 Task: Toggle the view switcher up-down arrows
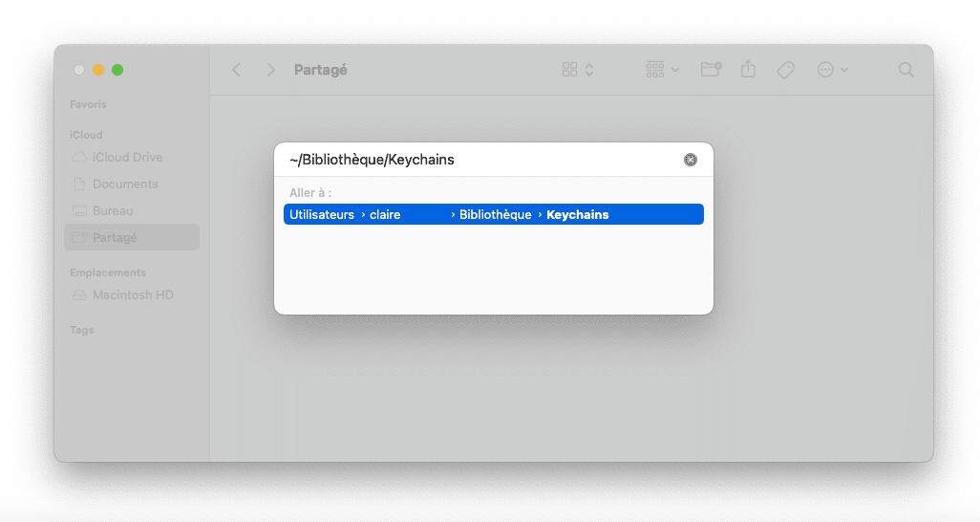tap(589, 70)
